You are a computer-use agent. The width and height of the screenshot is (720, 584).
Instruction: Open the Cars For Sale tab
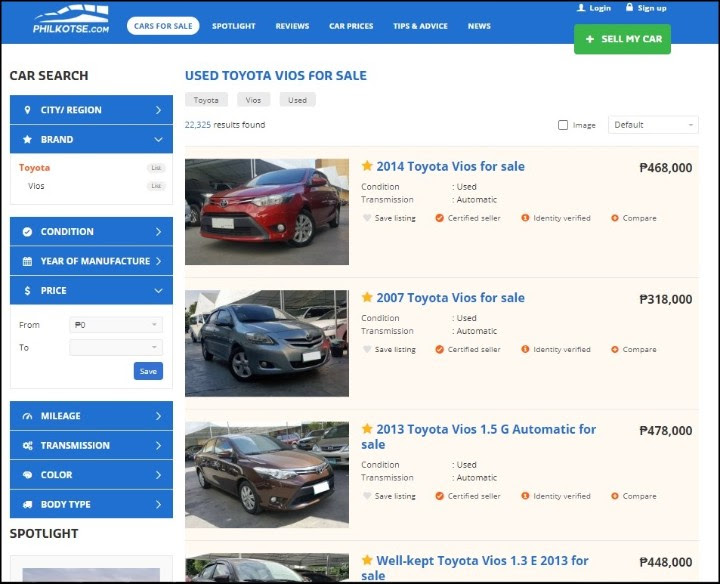[163, 26]
